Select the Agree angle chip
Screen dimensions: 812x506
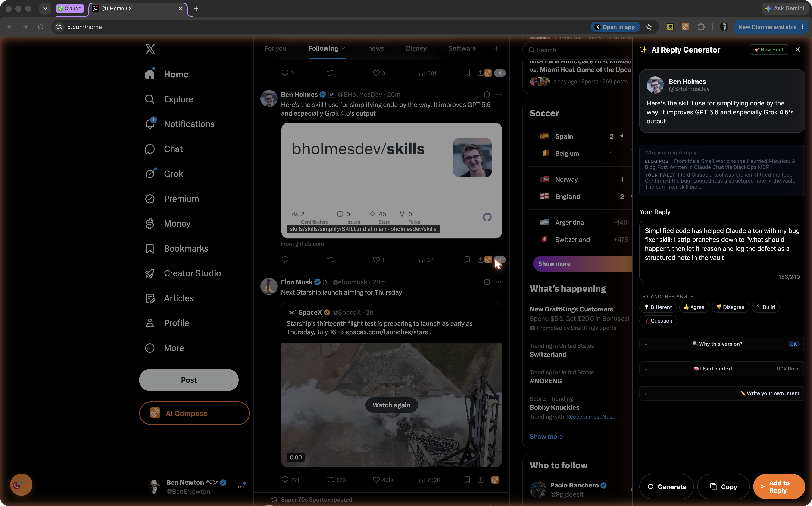pos(694,307)
